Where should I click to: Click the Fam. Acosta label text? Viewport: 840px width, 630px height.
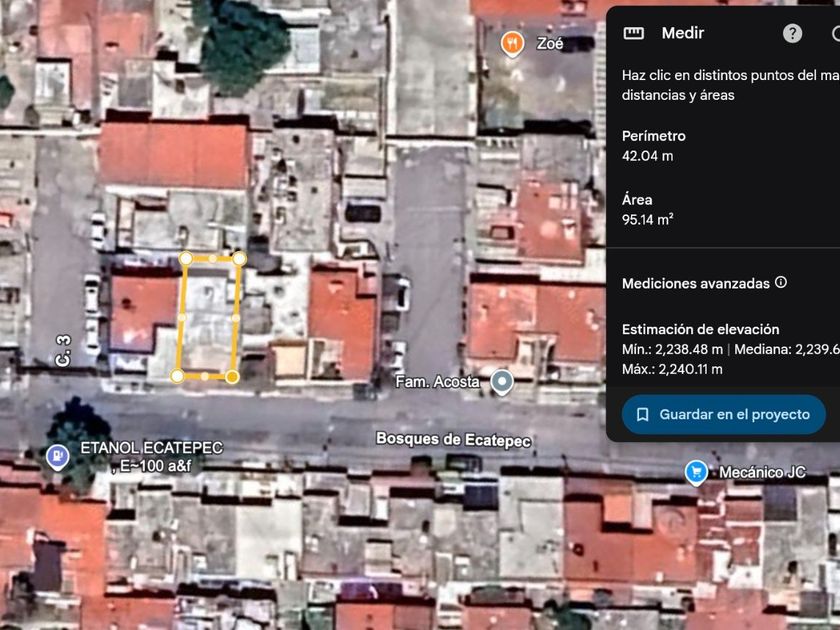(437, 381)
